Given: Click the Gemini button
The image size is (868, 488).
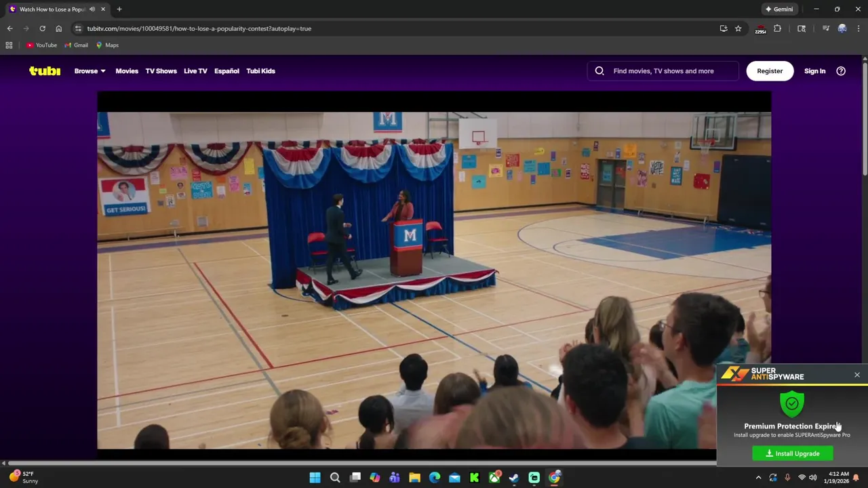Looking at the screenshot, I should click(779, 9).
